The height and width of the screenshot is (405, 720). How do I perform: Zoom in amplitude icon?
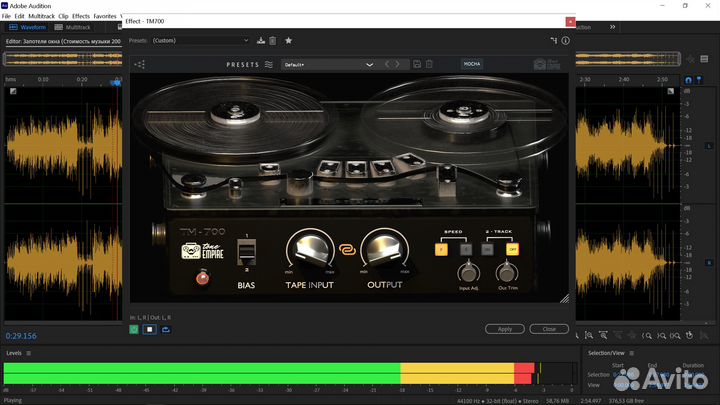[x=589, y=336]
